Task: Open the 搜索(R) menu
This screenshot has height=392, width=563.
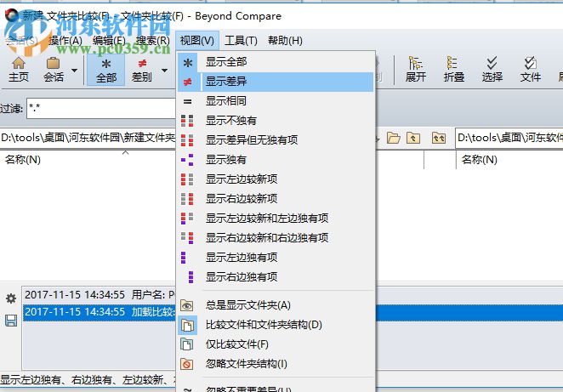Action: pos(153,40)
